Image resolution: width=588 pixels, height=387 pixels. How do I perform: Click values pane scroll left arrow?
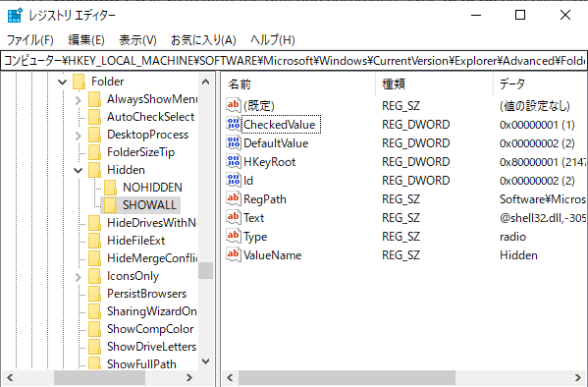[x=230, y=377]
